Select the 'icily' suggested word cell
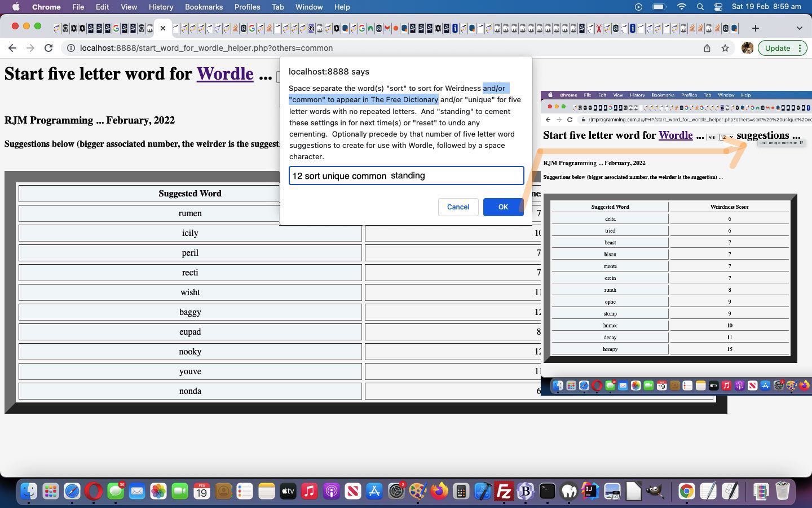Viewport: 812px width, 508px height. 190,233
